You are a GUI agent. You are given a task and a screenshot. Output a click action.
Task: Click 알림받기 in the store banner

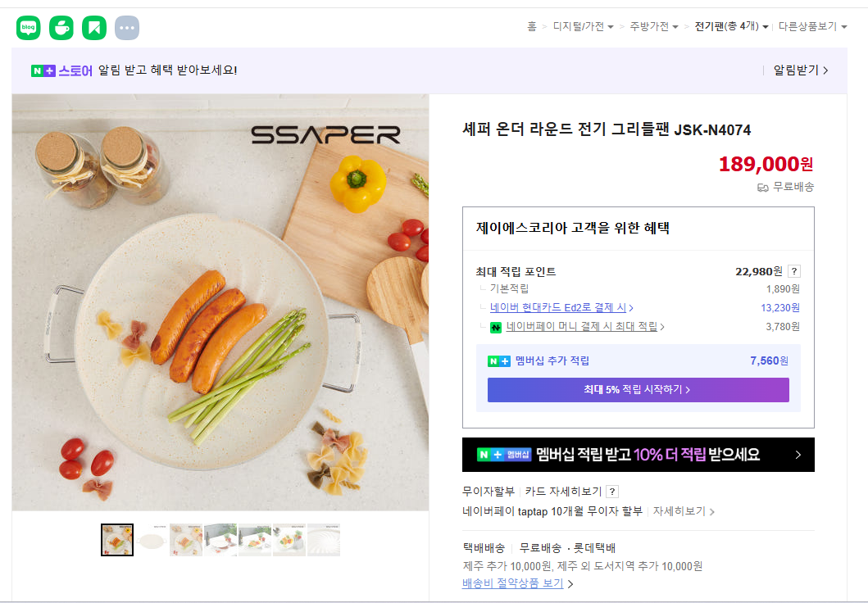pos(801,70)
